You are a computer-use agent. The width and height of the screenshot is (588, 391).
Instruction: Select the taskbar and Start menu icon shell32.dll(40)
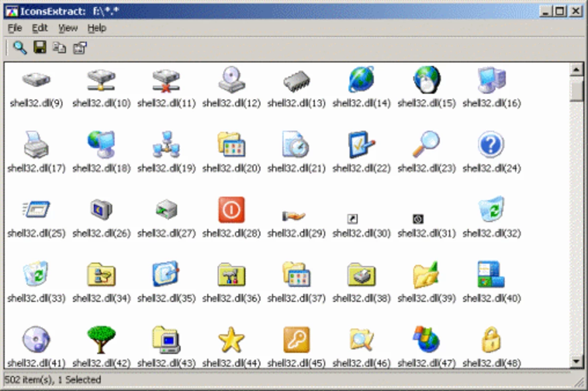(x=492, y=274)
